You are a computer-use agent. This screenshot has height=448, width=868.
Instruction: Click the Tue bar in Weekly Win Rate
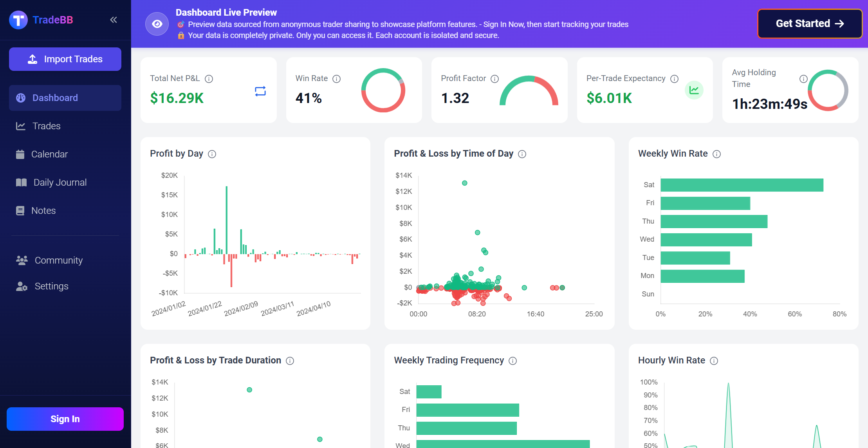pos(695,258)
